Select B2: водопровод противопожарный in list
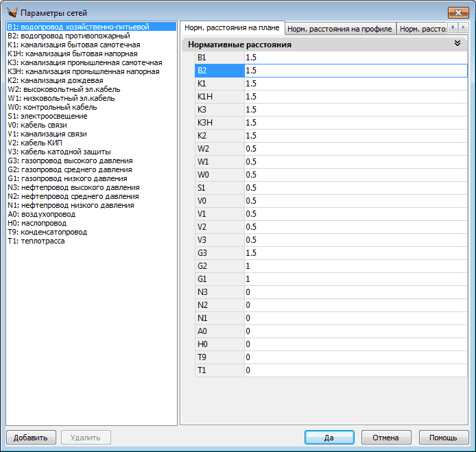Screen dimensions: 476x452 [x=68, y=36]
